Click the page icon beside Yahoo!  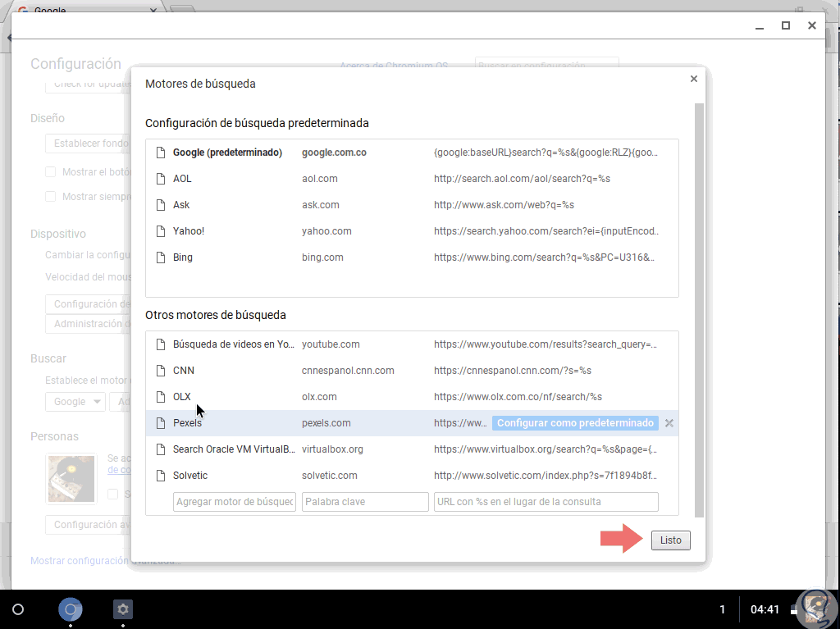tap(160, 231)
